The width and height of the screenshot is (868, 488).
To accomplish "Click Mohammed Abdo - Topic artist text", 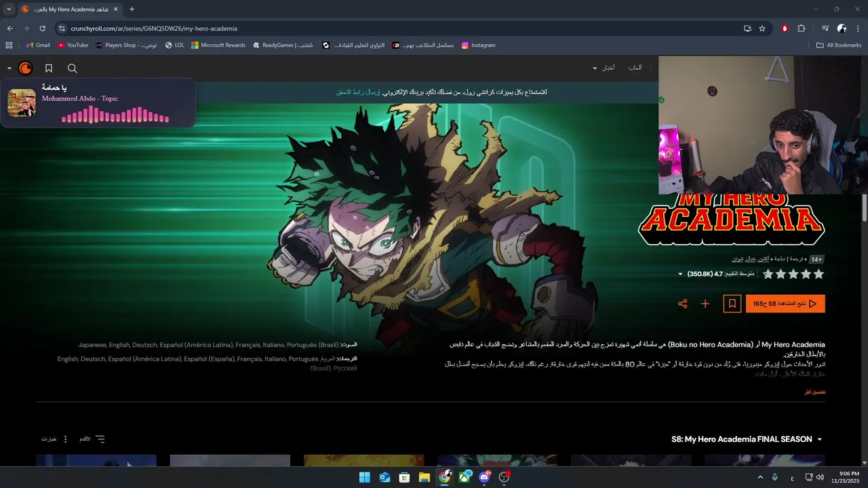I will point(80,99).
